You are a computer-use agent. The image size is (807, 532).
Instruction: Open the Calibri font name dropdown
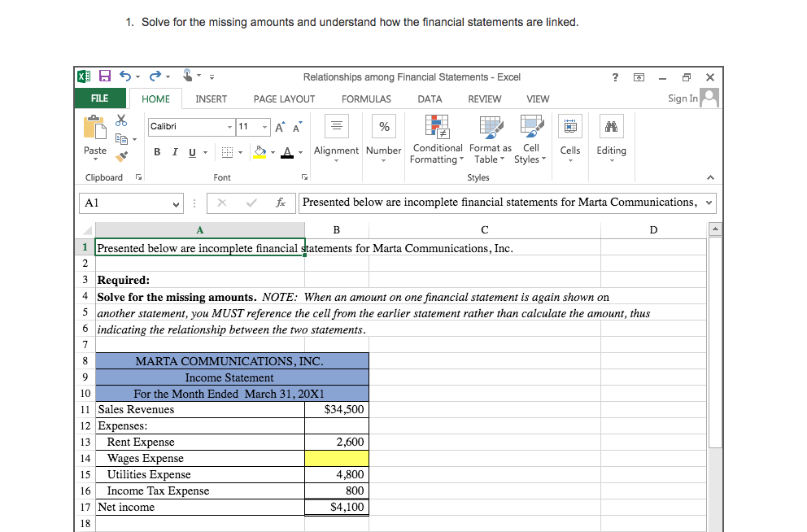coord(229,128)
